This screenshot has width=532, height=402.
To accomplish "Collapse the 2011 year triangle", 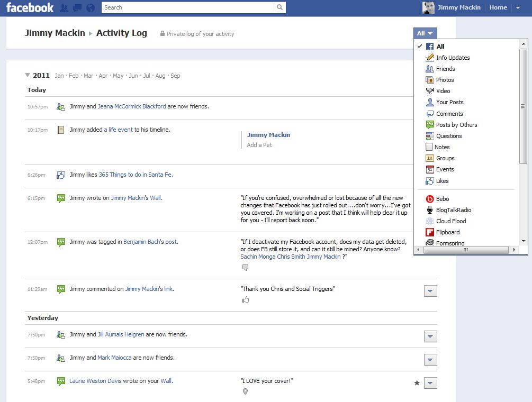I will point(28,75).
